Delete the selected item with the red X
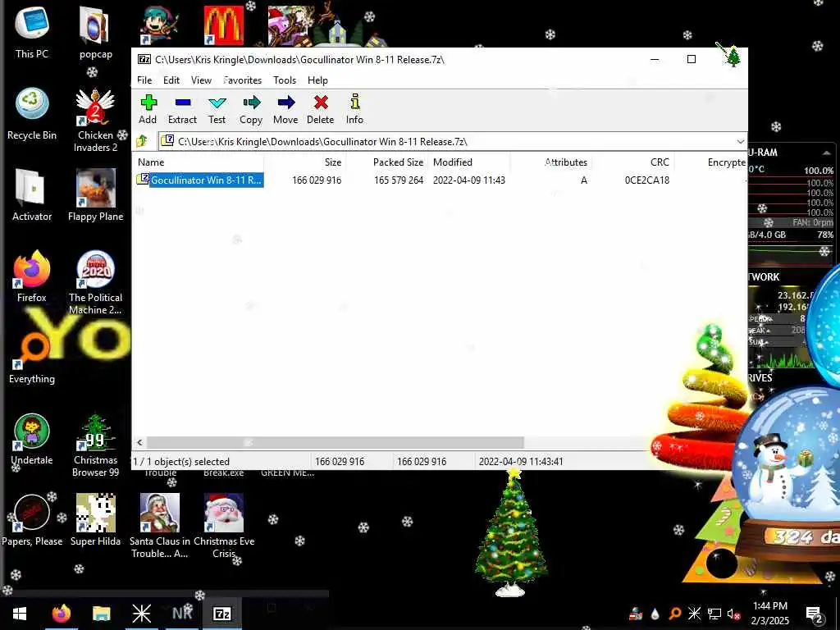Image resolution: width=840 pixels, height=630 pixels. click(x=321, y=109)
